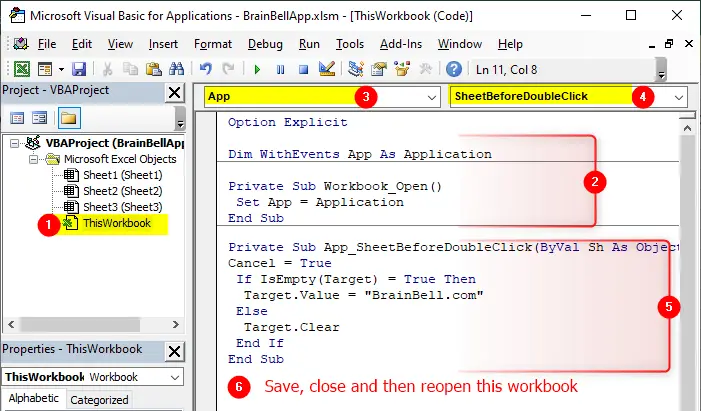701x411 pixels.
Task: Minimize the inner code window
Action: click(652, 45)
